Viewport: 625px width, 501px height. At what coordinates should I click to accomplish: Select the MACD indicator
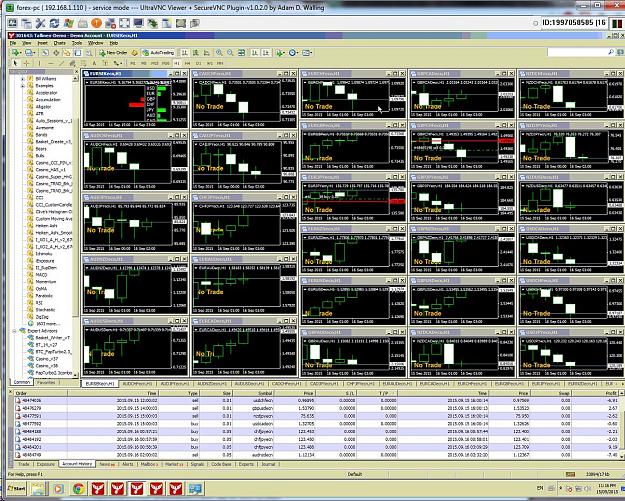pos(41,275)
